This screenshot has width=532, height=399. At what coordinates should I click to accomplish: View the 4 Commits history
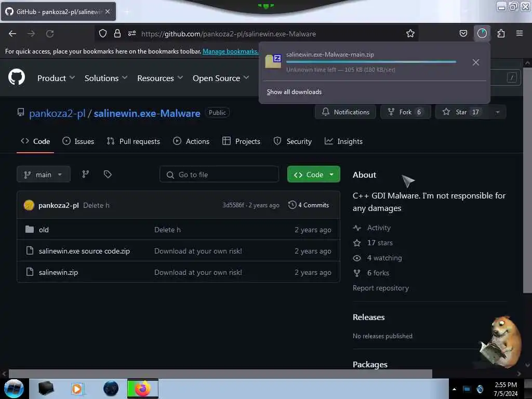coord(309,205)
